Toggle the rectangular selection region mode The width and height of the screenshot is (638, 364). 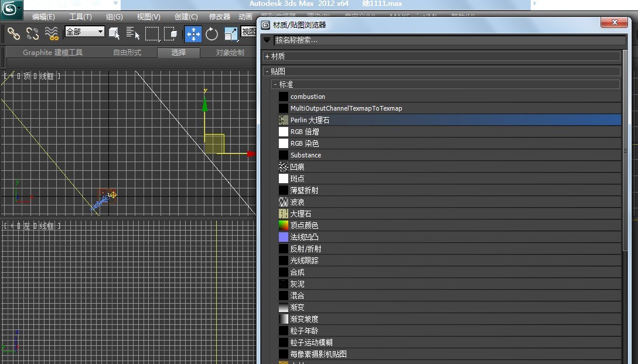153,33
